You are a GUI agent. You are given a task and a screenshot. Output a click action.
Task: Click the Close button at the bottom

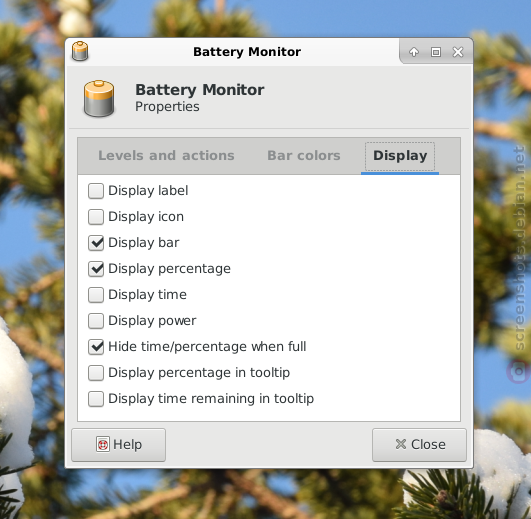(419, 445)
